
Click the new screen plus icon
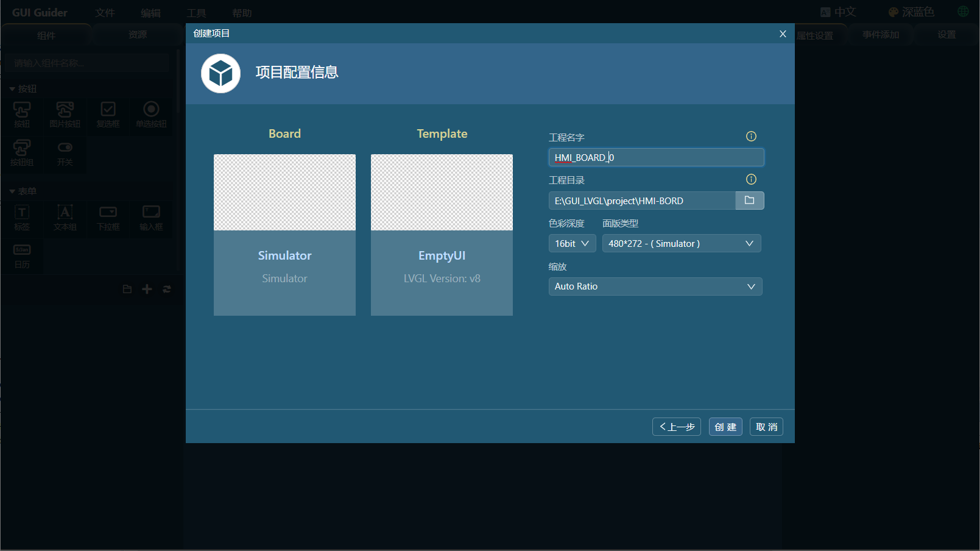click(x=146, y=289)
